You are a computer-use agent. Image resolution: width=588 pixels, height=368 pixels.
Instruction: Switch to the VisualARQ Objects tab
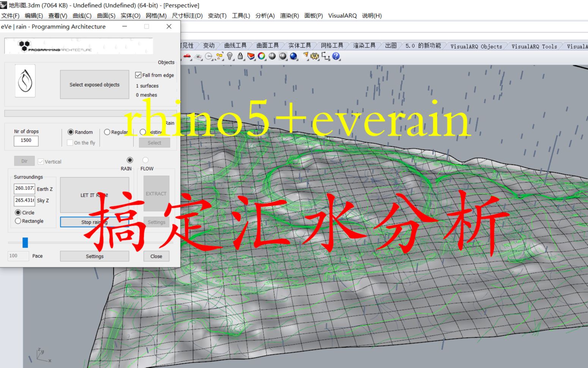point(476,46)
